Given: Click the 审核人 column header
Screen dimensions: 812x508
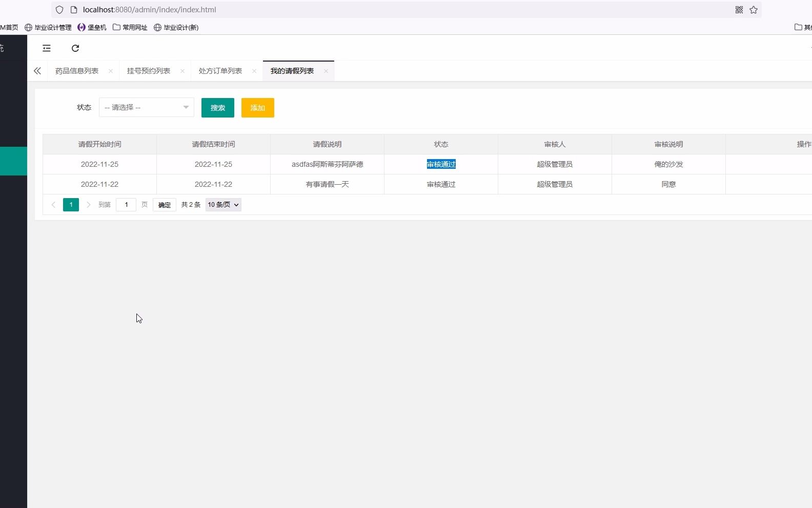Looking at the screenshot, I should coord(555,144).
